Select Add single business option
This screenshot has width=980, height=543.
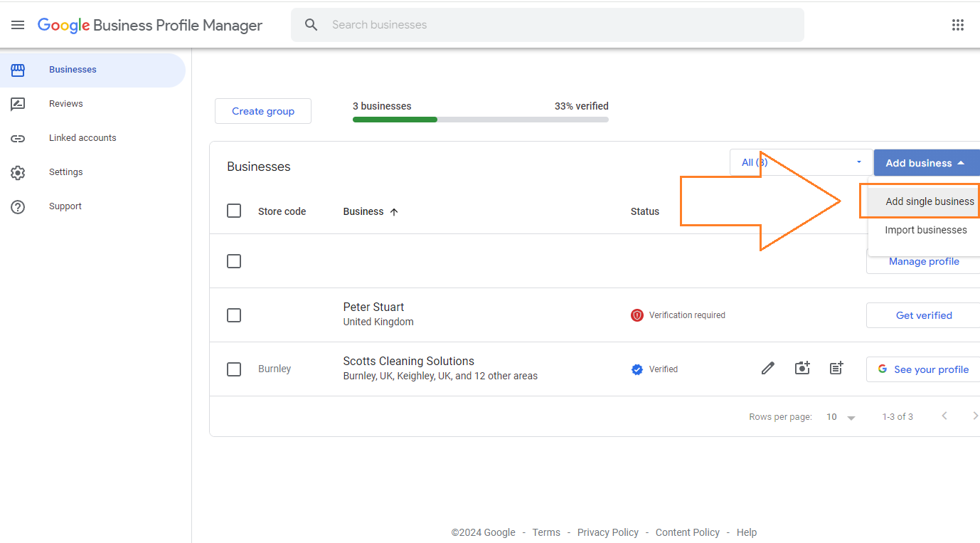pyautogui.click(x=924, y=201)
